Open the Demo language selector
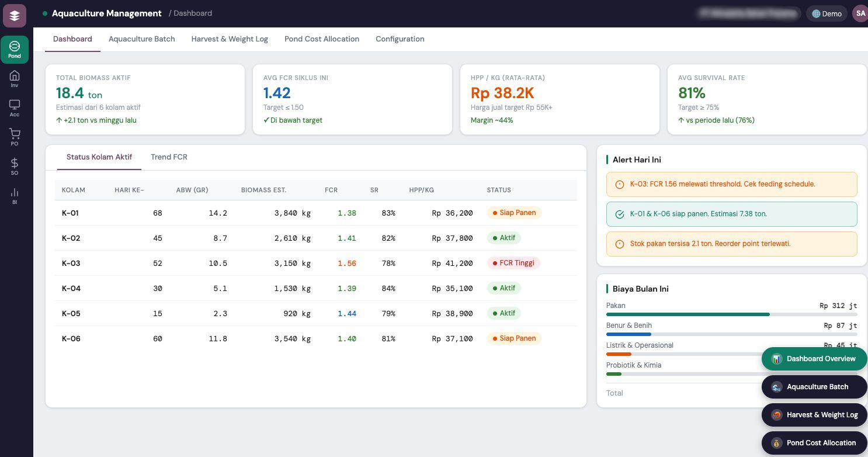Screen dimensions: 868x457 point(827,14)
